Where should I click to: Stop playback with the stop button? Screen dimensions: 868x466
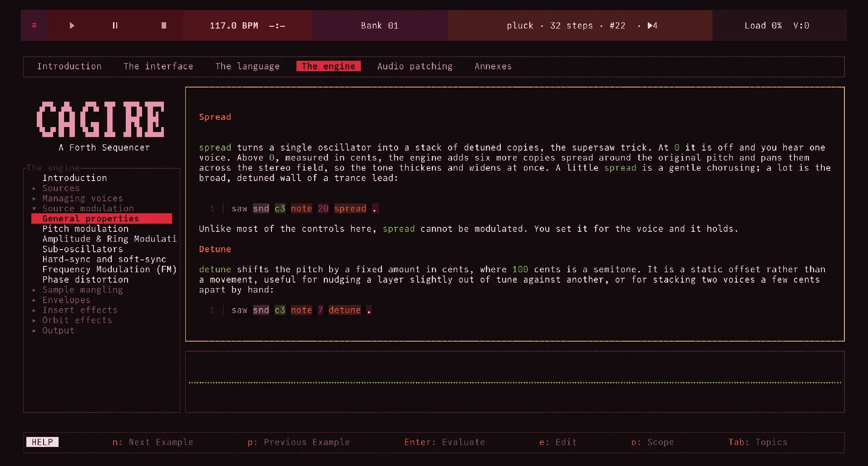(x=164, y=25)
